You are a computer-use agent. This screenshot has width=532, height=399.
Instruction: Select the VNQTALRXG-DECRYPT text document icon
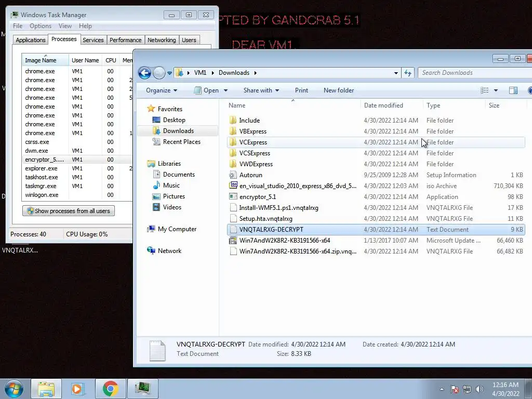[233, 229]
